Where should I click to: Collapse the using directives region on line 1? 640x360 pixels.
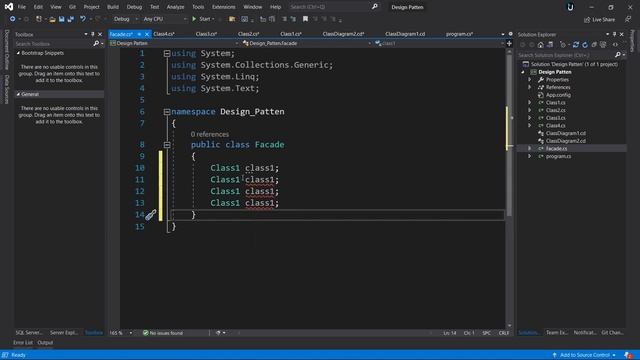click(x=167, y=53)
